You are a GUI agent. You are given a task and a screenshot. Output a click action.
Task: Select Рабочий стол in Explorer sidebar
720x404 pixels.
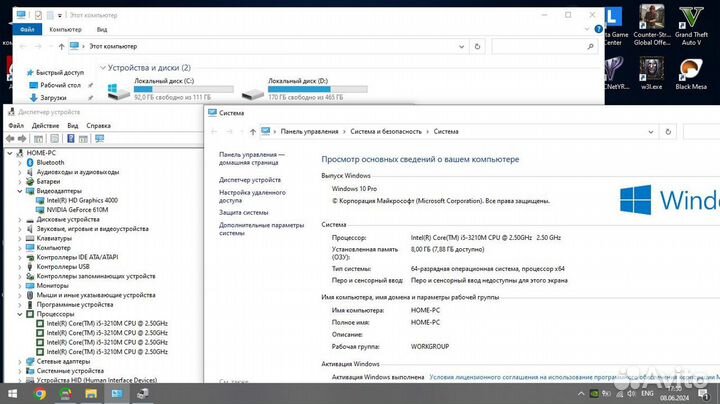tap(54, 85)
